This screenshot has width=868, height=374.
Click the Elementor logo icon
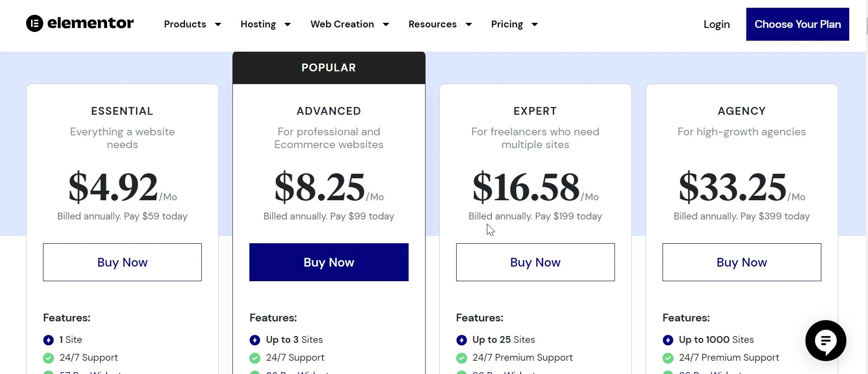pos(35,23)
